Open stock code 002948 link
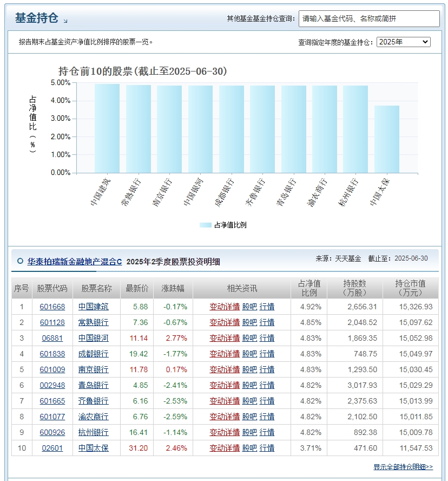Screen dimensions: 448x481 (x=52, y=385)
